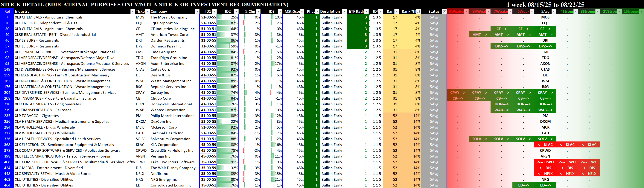Open the ID4 filter dropdown
The height and width of the screenshot is (188, 644).
pos(380,11)
